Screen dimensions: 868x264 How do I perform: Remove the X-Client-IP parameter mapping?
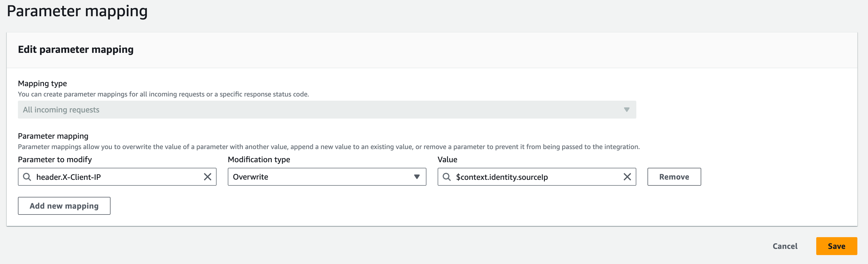pyautogui.click(x=674, y=177)
